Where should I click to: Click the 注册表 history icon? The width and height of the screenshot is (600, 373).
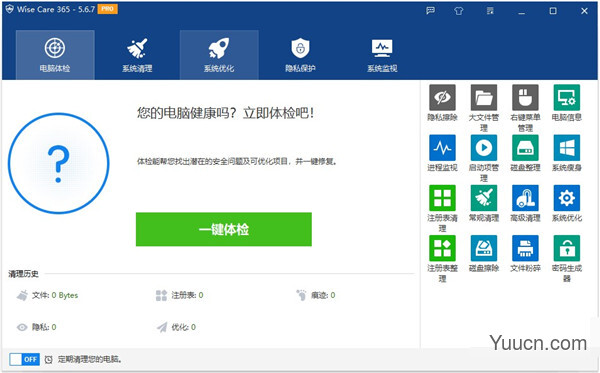[x=161, y=295]
